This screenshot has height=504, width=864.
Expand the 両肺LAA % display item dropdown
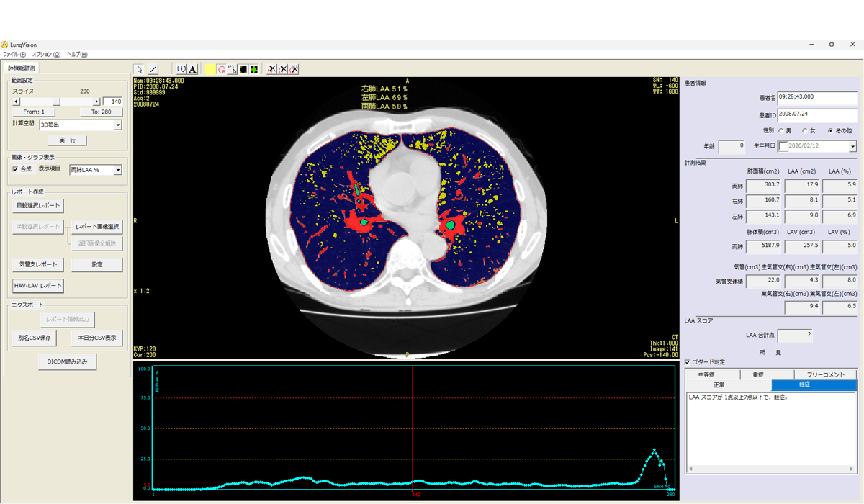117,170
